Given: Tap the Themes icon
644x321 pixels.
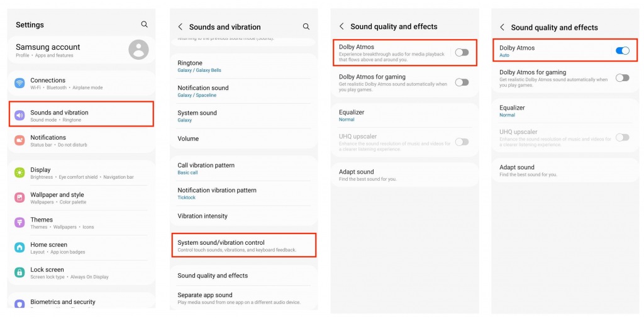Looking at the screenshot, I should [19, 223].
